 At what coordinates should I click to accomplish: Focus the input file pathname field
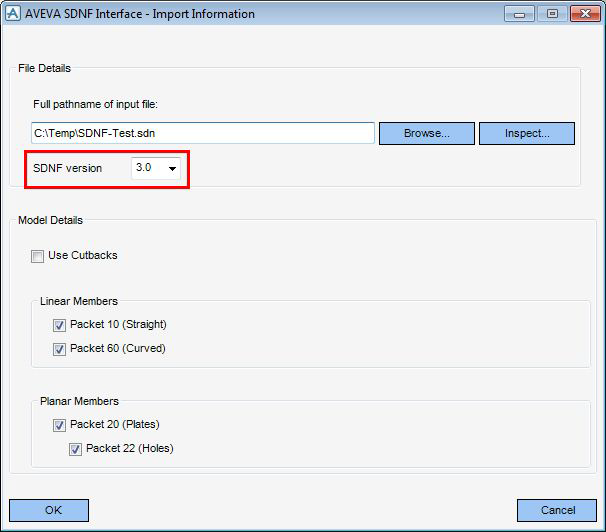[203, 133]
